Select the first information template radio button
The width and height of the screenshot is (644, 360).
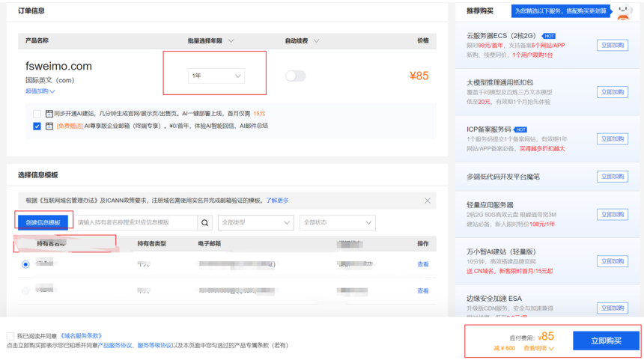click(25, 264)
